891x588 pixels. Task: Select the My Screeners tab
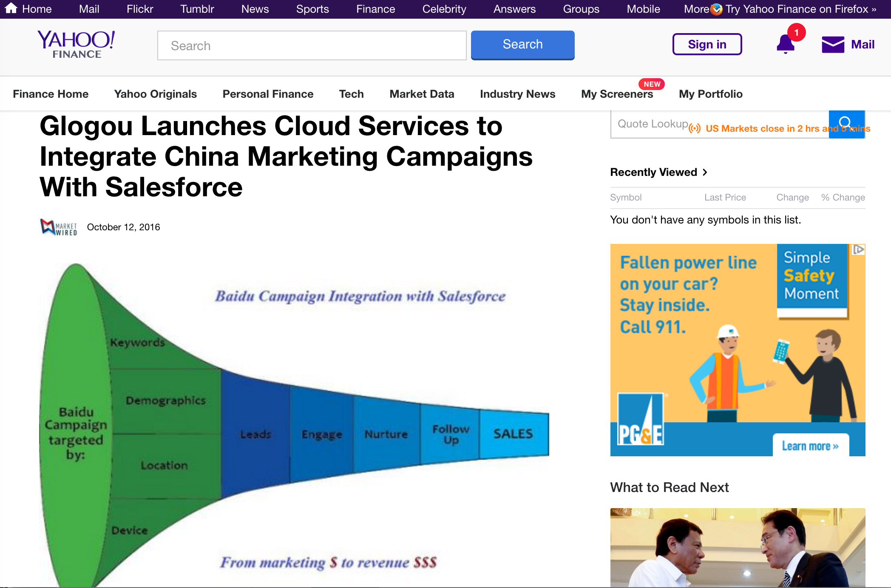click(x=617, y=94)
